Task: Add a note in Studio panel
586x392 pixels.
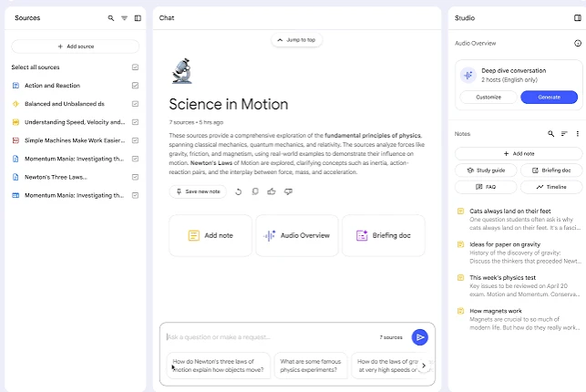Action: (519, 153)
